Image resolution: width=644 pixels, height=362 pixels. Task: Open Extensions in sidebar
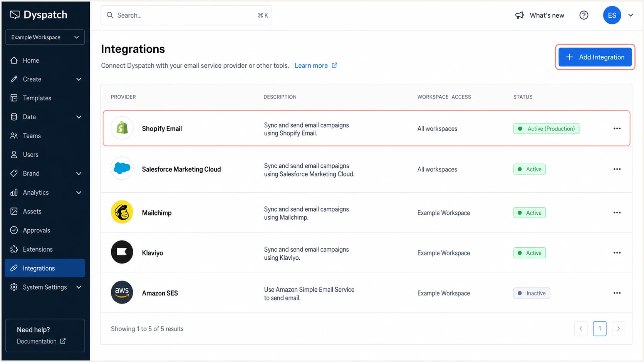tap(45, 249)
